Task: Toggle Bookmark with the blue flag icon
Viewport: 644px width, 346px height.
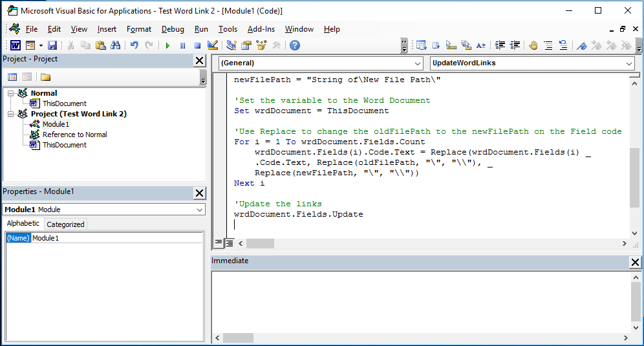Action: (x=581, y=45)
